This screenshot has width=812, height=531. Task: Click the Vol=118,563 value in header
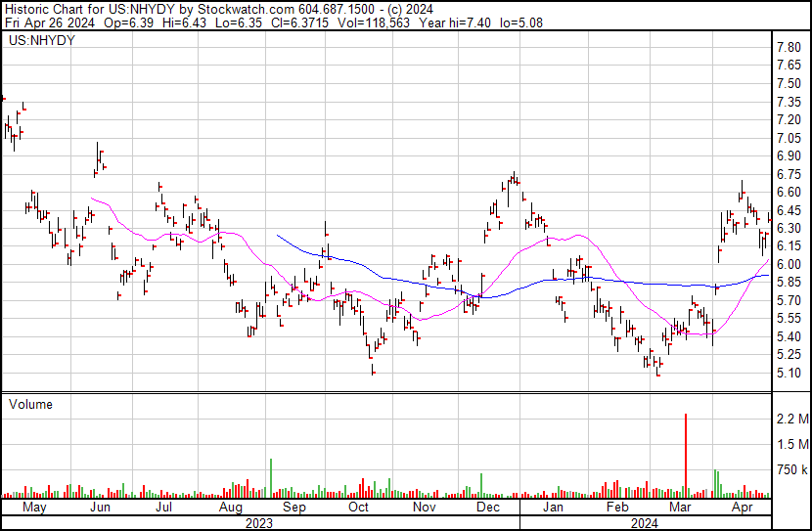point(374,22)
